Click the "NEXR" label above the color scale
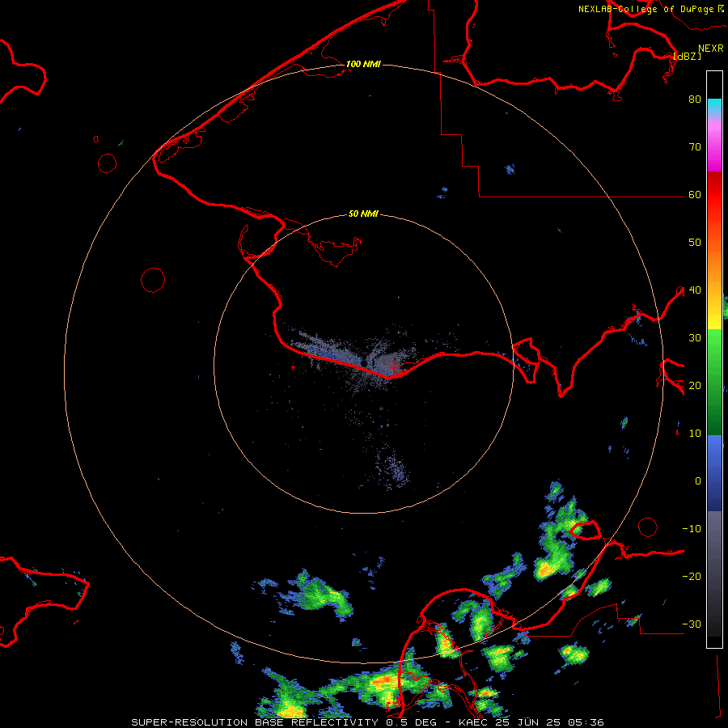Screen dimensions: 728x728 (x=711, y=49)
